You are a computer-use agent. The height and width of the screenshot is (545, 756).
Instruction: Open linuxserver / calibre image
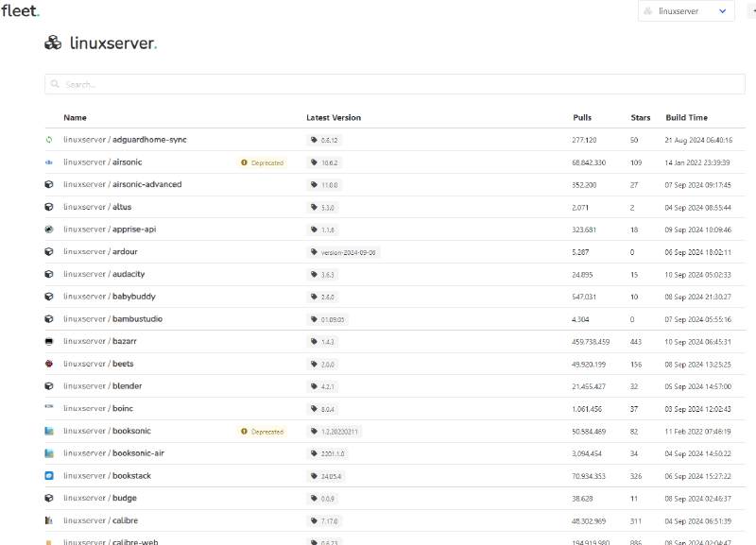[101, 520]
